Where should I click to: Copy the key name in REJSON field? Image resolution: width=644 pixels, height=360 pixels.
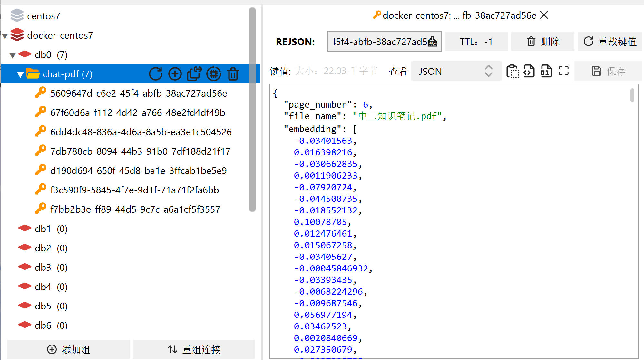(x=433, y=42)
